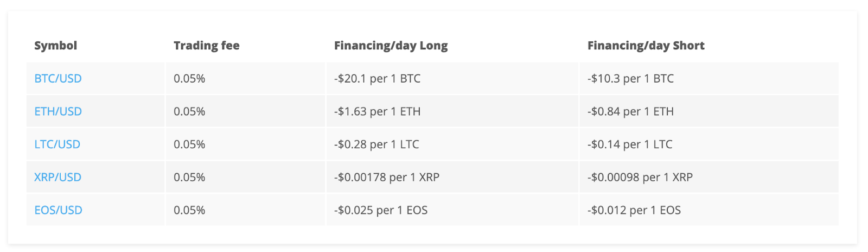Viewport: 868px width, 252px height.
Task: Click the -$0.84 per 1 ETH cell
Action: click(x=630, y=111)
